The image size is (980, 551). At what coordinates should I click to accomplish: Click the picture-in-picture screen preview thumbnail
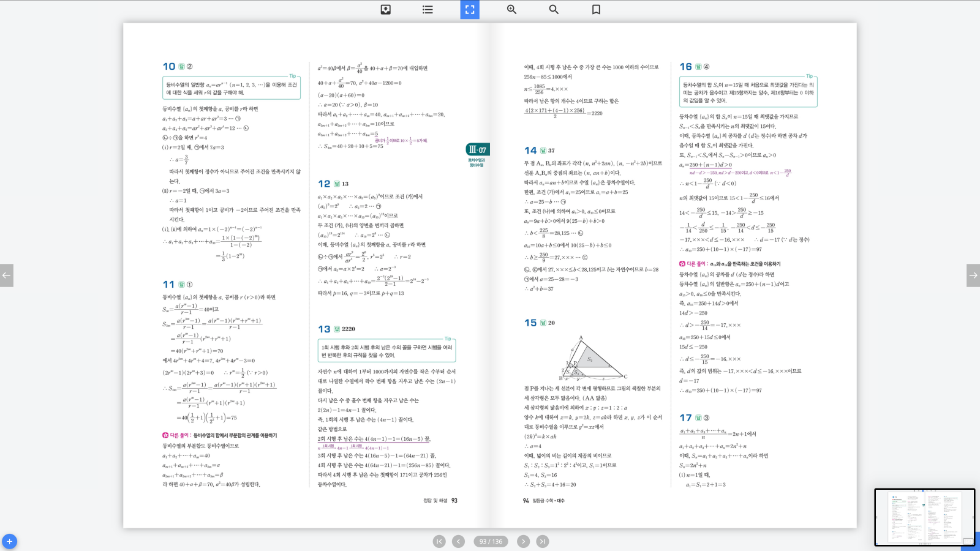(924, 517)
